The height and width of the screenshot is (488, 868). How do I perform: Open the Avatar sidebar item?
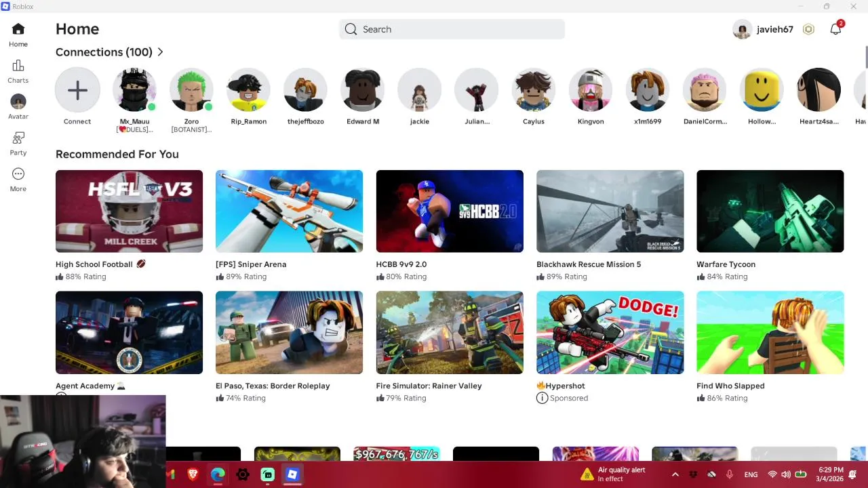click(x=18, y=102)
